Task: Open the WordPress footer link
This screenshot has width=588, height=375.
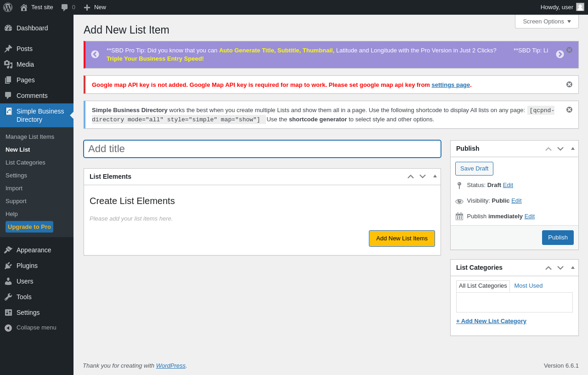Action: [171, 365]
